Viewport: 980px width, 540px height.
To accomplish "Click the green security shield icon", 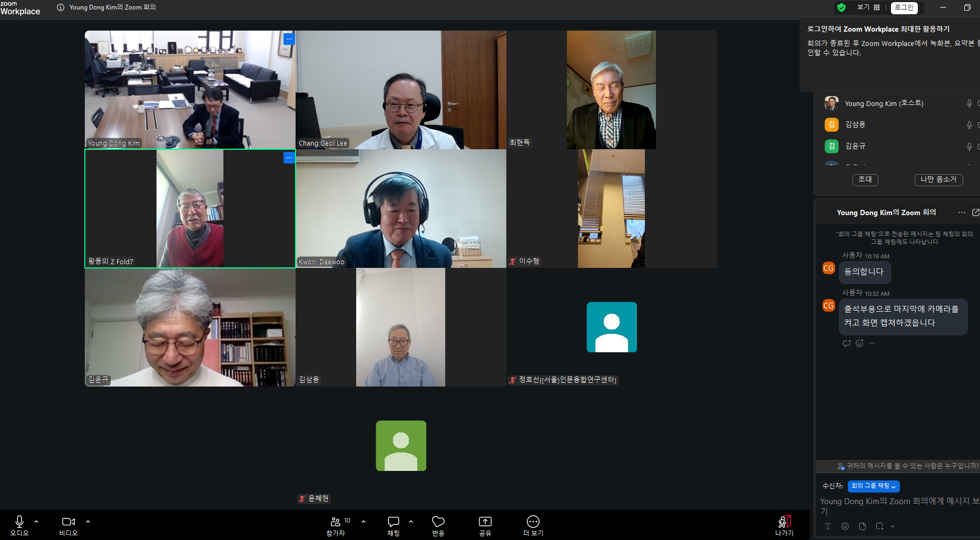I will coord(841,7).
